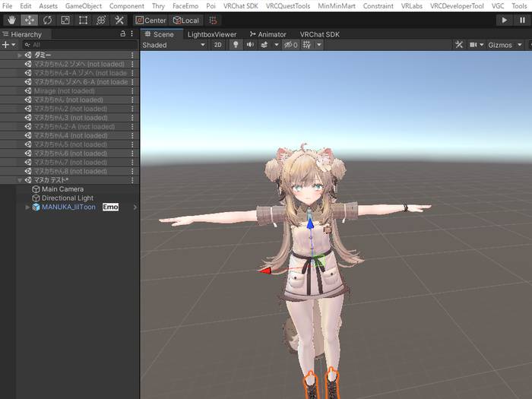Click Unity icon of マヌカちゃん3 scene
Screen dimensions: 532x399
[28, 118]
